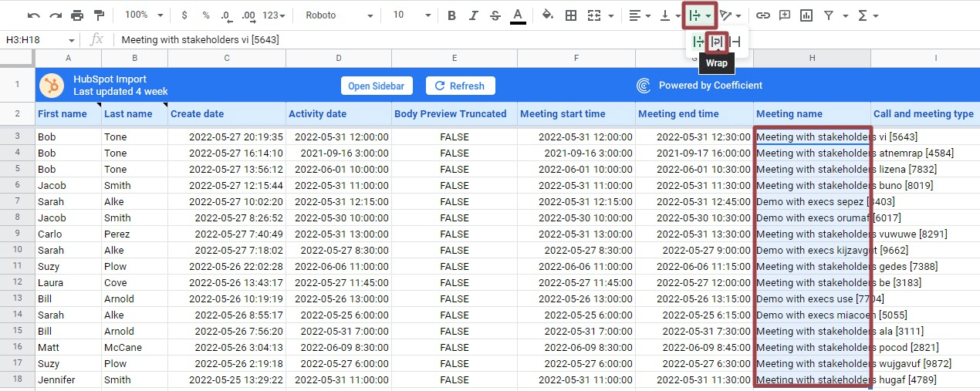Open the Roboto font dropdown
Image resolution: width=980 pixels, height=391 pixels.
coord(339,15)
